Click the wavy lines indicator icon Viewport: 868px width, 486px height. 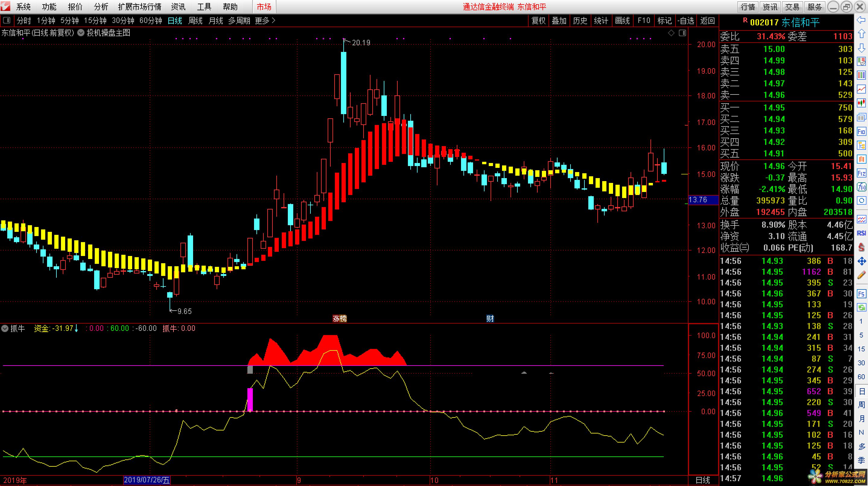click(862, 219)
